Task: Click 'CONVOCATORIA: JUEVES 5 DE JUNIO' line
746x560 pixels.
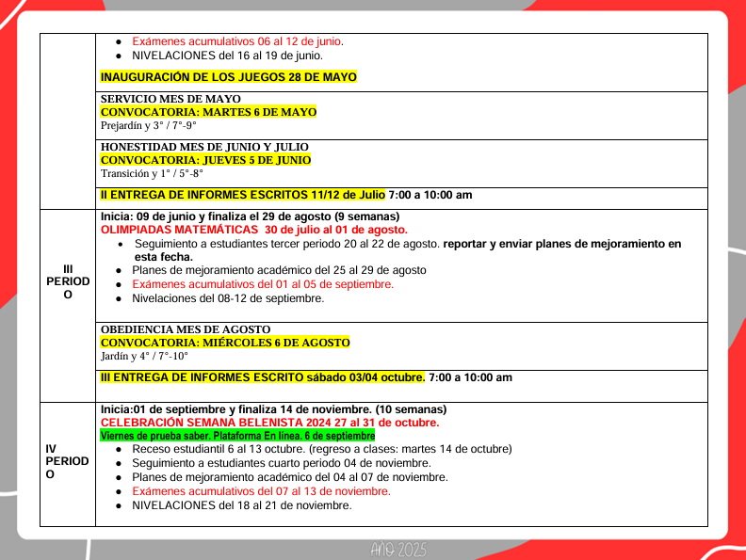Action: (x=205, y=160)
